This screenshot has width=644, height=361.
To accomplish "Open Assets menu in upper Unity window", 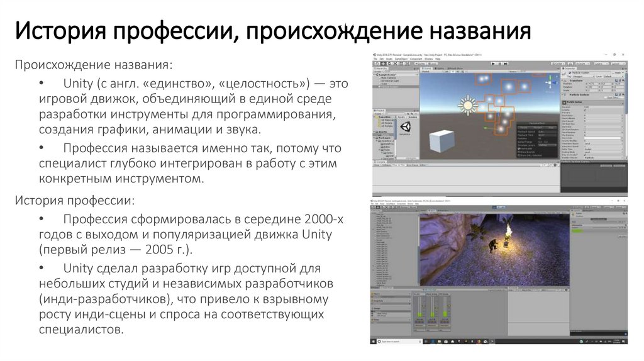I will pos(389,58).
